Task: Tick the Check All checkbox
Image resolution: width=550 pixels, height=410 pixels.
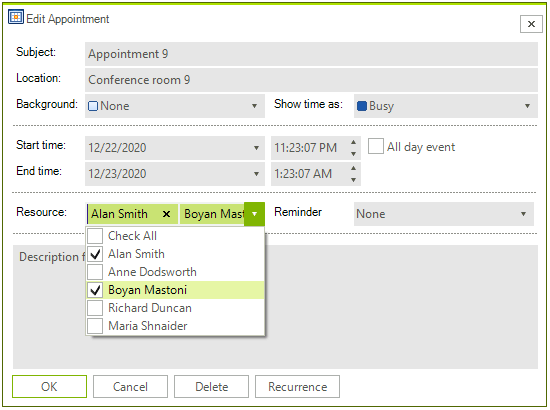Action: 95,236
